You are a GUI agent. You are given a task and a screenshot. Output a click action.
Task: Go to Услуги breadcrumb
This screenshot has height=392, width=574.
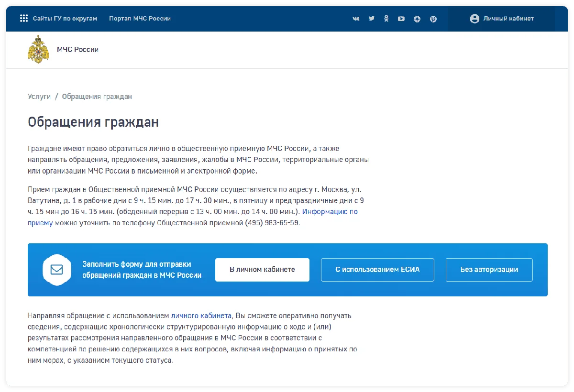tap(39, 97)
